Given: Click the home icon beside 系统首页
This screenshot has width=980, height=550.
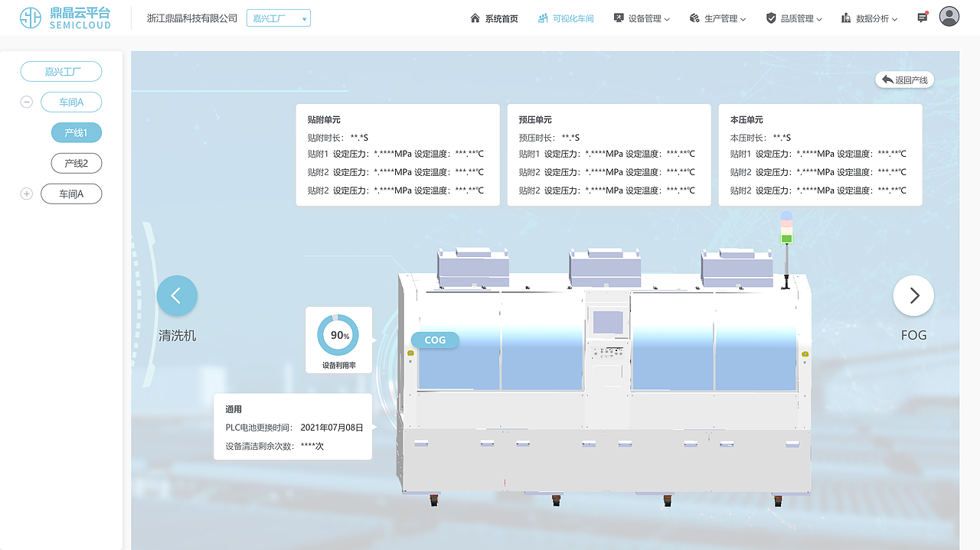Looking at the screenshot, I should pos(474,17).
